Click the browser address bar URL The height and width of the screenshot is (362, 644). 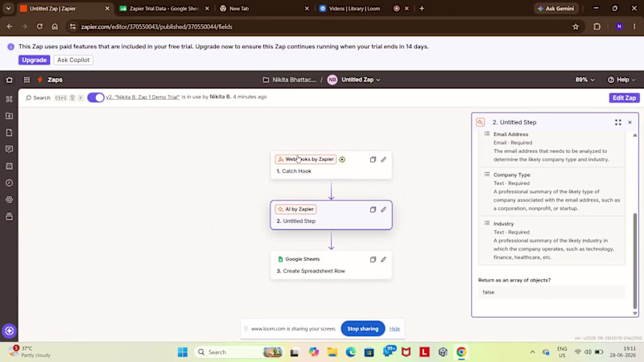(x=156, y=27)
